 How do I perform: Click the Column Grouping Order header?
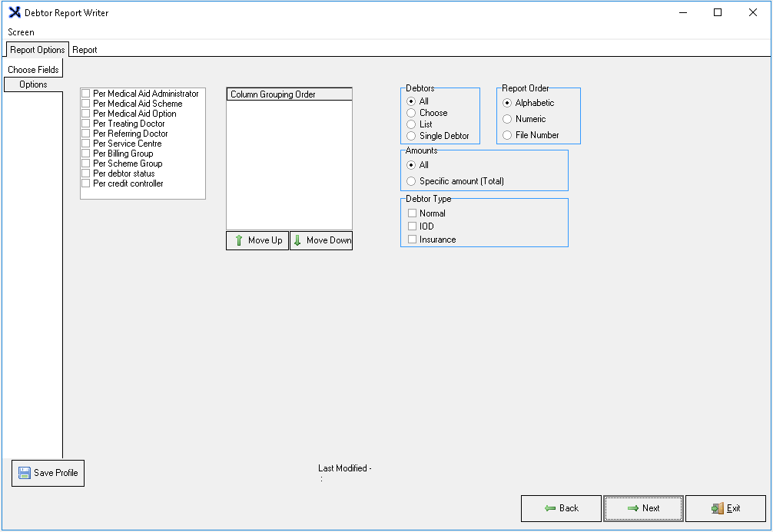pyautogui.click(x=289, y=94)
